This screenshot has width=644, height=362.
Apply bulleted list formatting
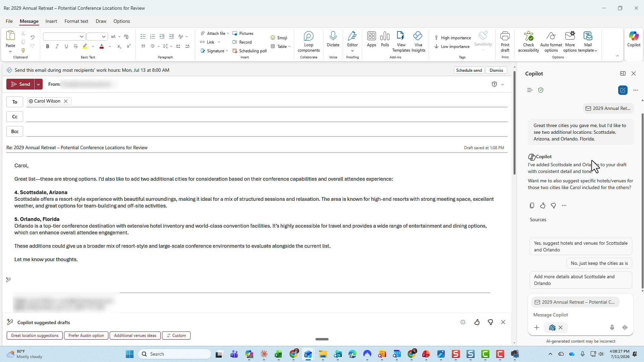click(143, 37)
